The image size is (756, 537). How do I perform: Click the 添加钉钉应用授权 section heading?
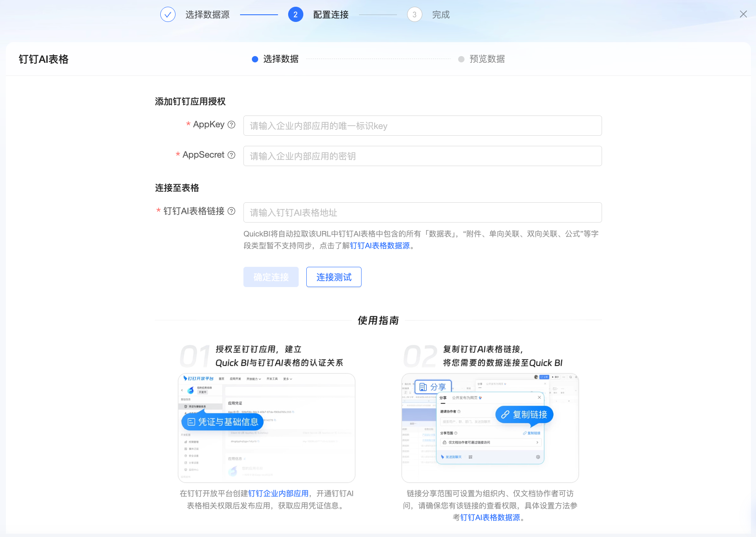(x=190, y=102)
